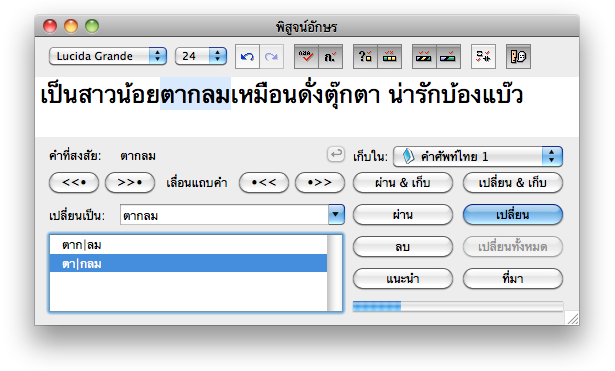Click the undo arrow in the toolbar
This screenshot has width=615, height=371.
click(x=247, y=56)
